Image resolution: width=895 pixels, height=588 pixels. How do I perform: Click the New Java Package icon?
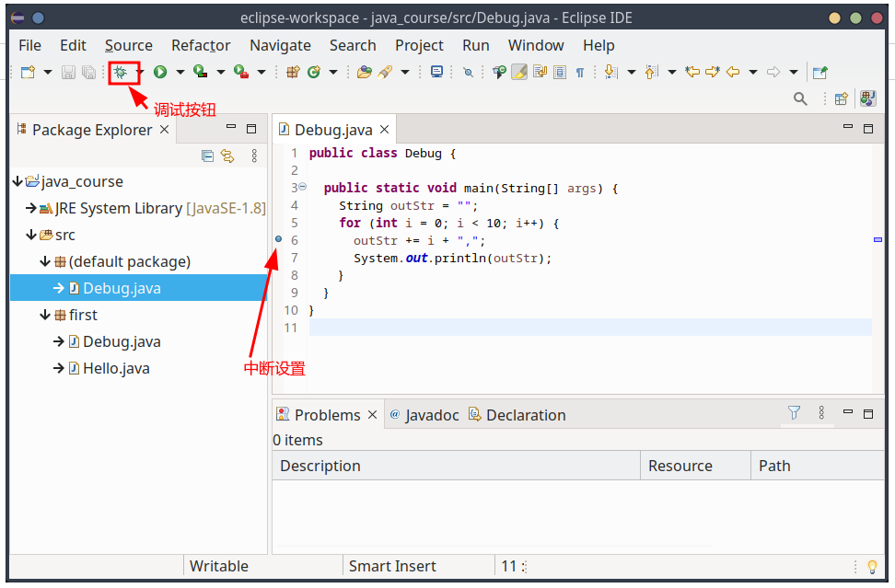293,72
